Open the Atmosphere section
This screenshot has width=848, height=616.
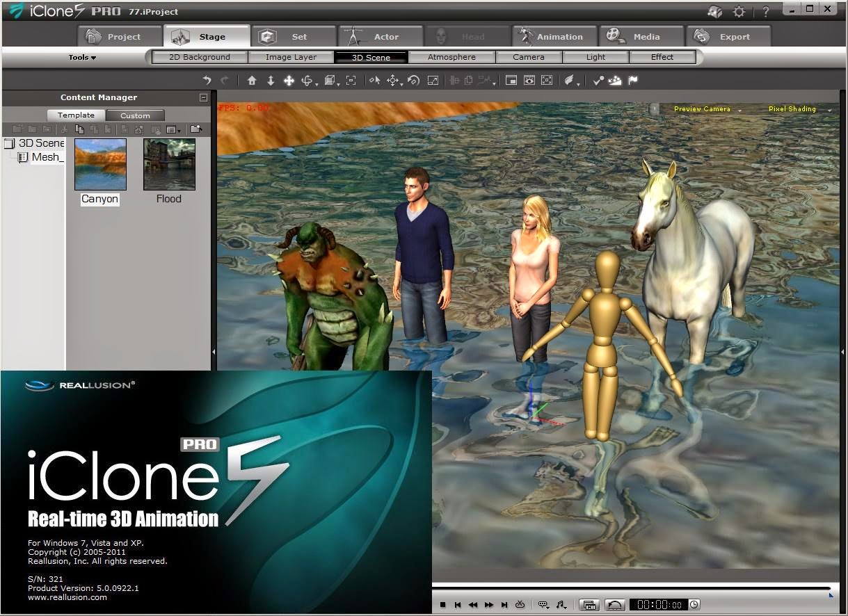tap(451, 57)
